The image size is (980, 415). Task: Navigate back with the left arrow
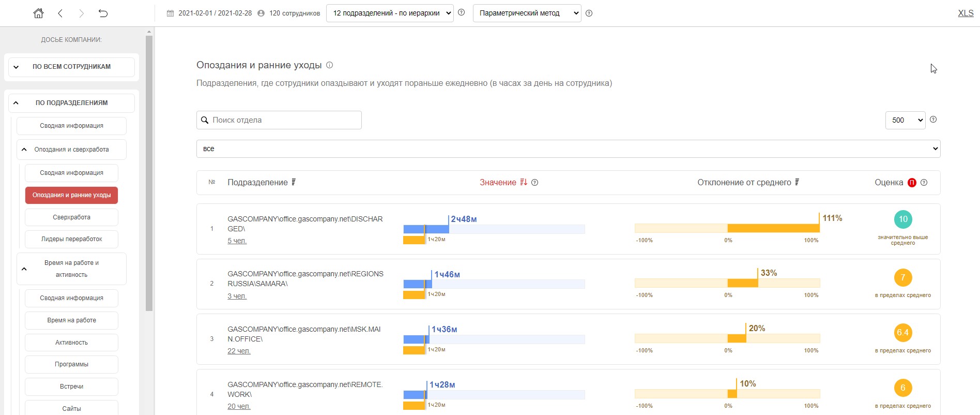(60, 13)
